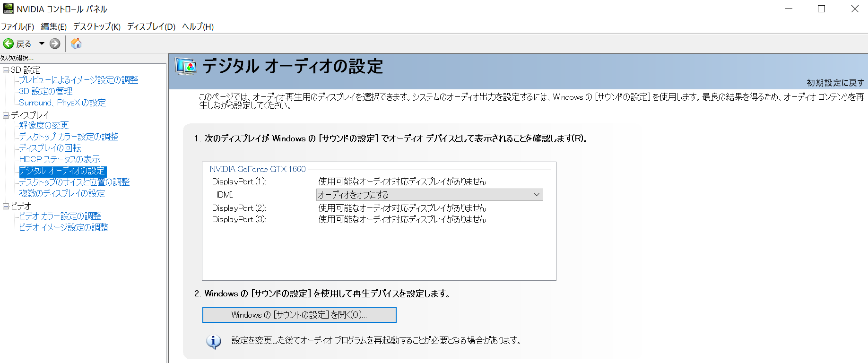This screenshot has height=363, width=868.
Task: Open ディスプレイの回転 page
Action: point(50,148)
